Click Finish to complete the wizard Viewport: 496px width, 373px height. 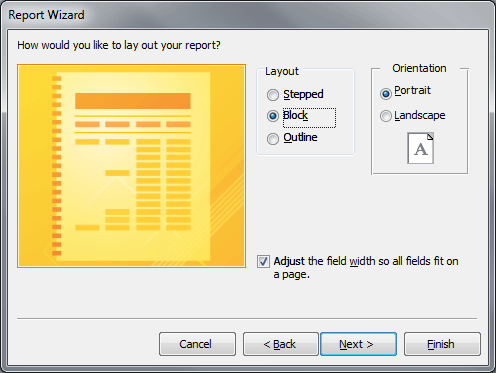(x=442, y=344)
